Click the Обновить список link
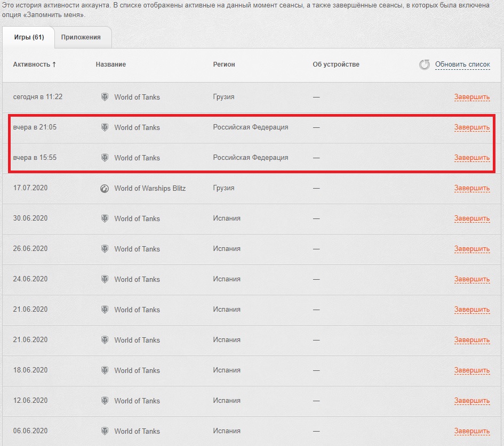 pyautogui.click(x=462, y=64)
